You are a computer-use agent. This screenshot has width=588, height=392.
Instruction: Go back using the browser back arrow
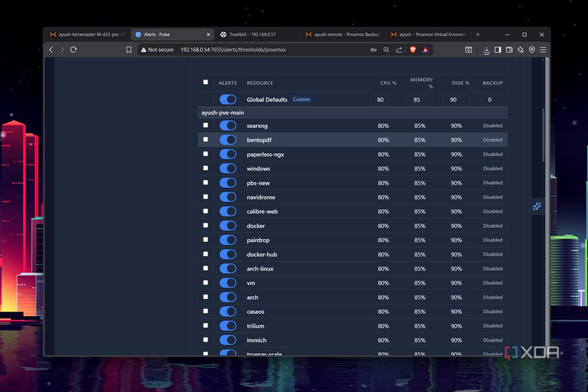(x=51, y=50)
